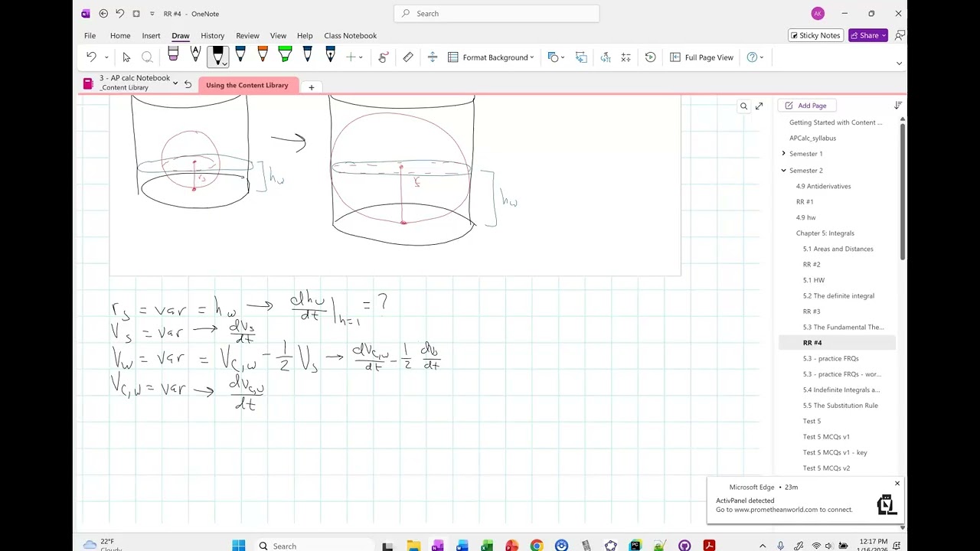Go back using the title bar back arrow
The image size is (980, 551).
[103, 13]
